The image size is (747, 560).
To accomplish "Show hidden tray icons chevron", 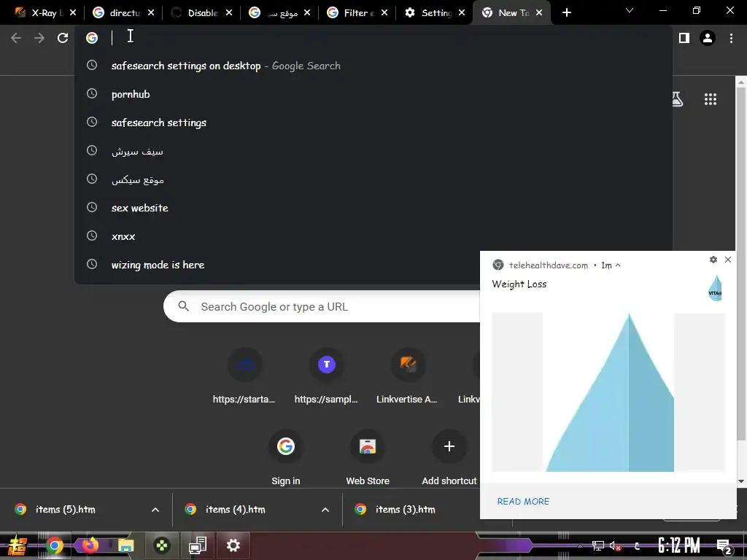I will tap(580, 546).
